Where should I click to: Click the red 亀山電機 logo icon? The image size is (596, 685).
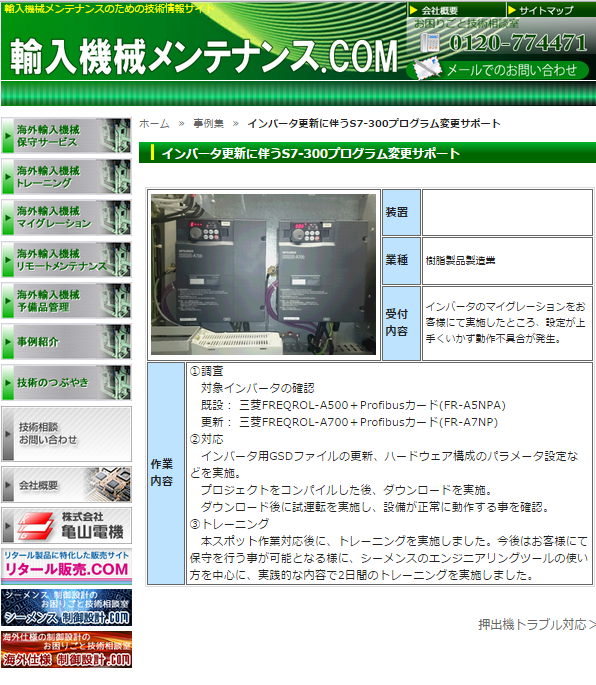[36, 526]
